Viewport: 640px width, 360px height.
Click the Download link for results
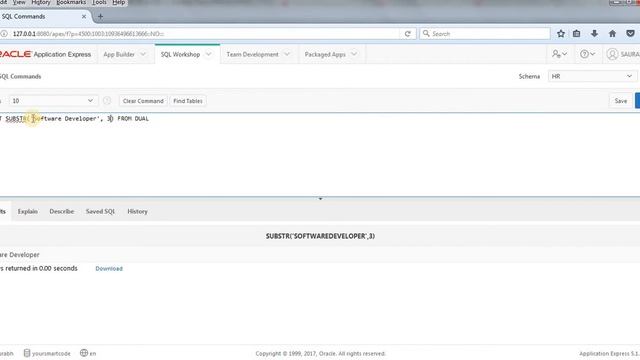(x=109, y=269)
